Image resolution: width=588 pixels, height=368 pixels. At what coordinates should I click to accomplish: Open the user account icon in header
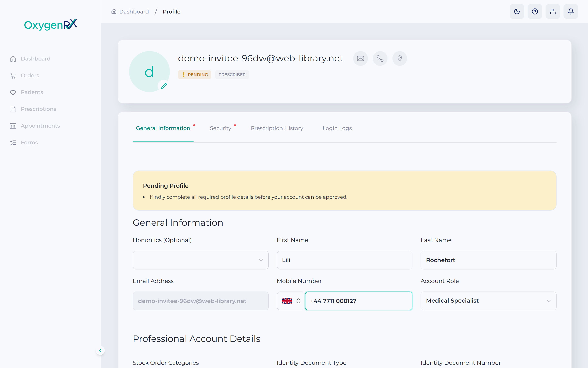click(553, 11)
